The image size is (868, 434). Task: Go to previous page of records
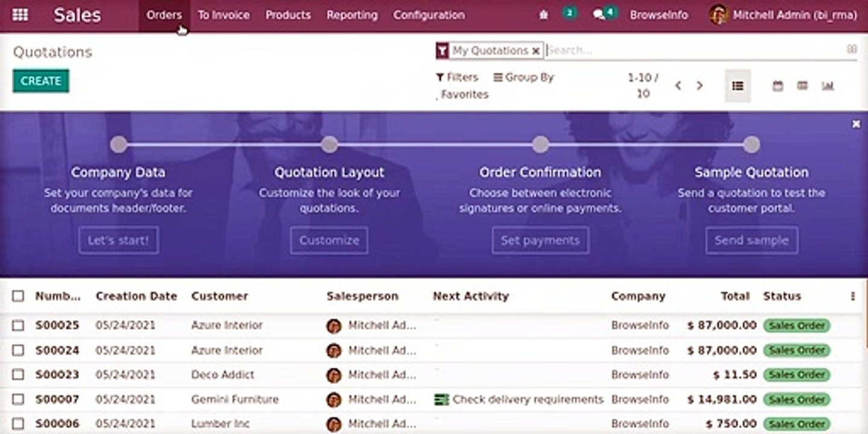pos(678,86)
